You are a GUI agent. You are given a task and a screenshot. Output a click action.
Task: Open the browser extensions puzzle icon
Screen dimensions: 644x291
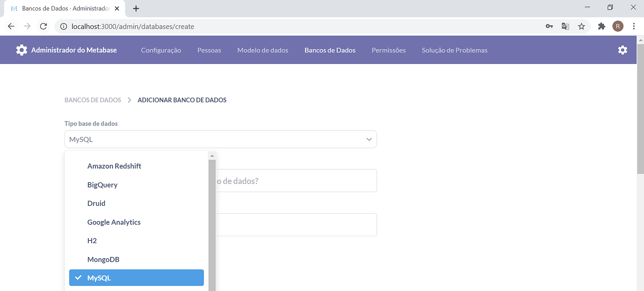tap(601, 26)
